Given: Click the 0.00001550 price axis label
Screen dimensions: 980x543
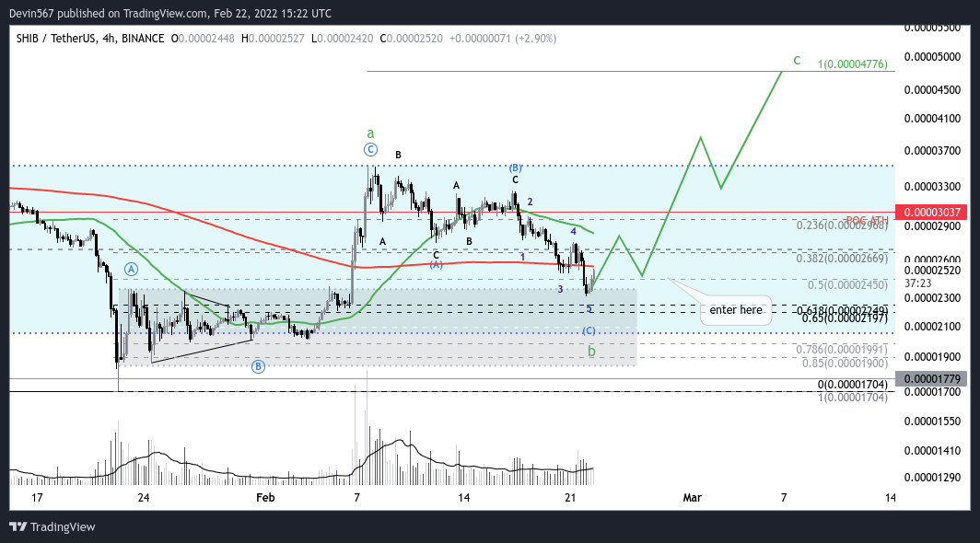Looking at the screenshot, I should [x=932, y=422].
